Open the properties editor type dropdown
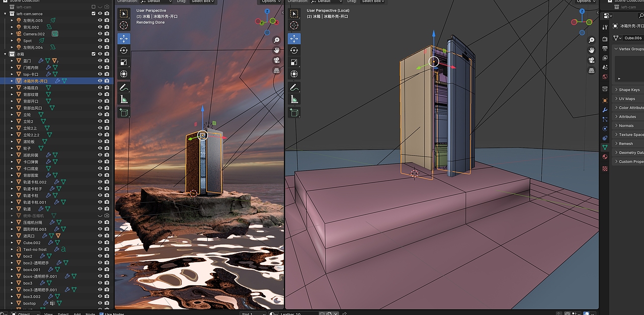Screen dimensions: 644x315 click(608, 16)
